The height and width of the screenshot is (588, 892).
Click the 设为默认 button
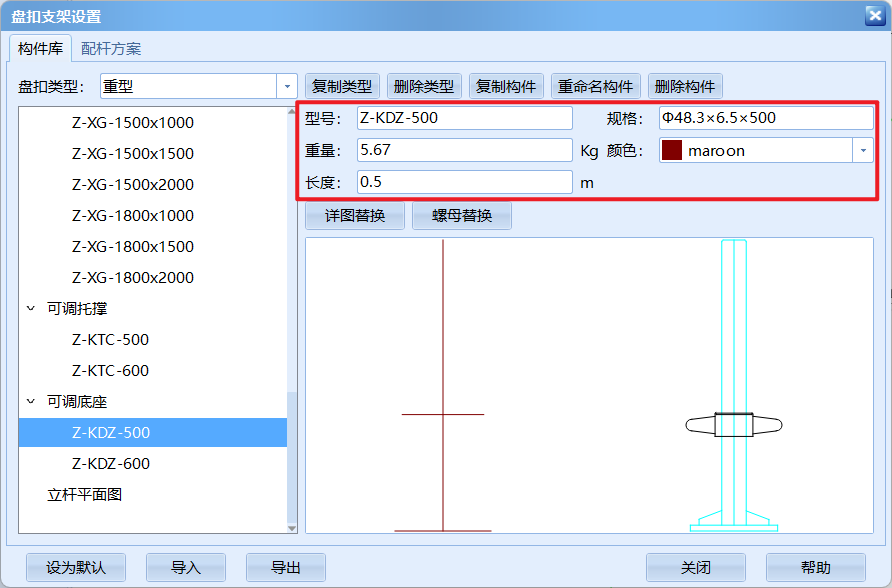(x=76, y=568)
